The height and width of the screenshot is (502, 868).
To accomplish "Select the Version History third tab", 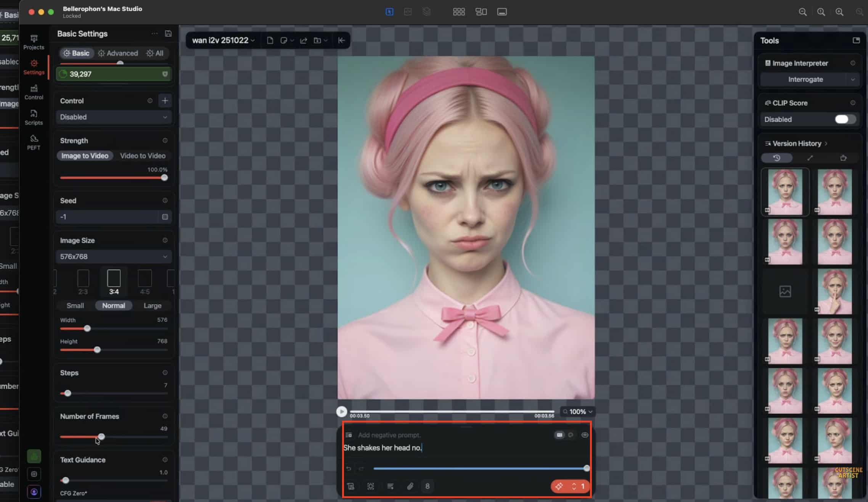I will [843, 158].
